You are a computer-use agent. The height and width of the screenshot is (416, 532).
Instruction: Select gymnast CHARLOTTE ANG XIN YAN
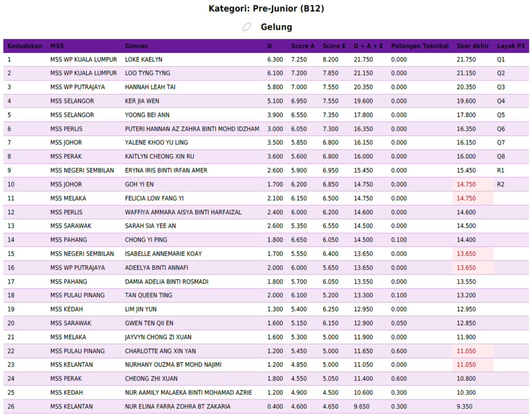[x=161, y=351]
